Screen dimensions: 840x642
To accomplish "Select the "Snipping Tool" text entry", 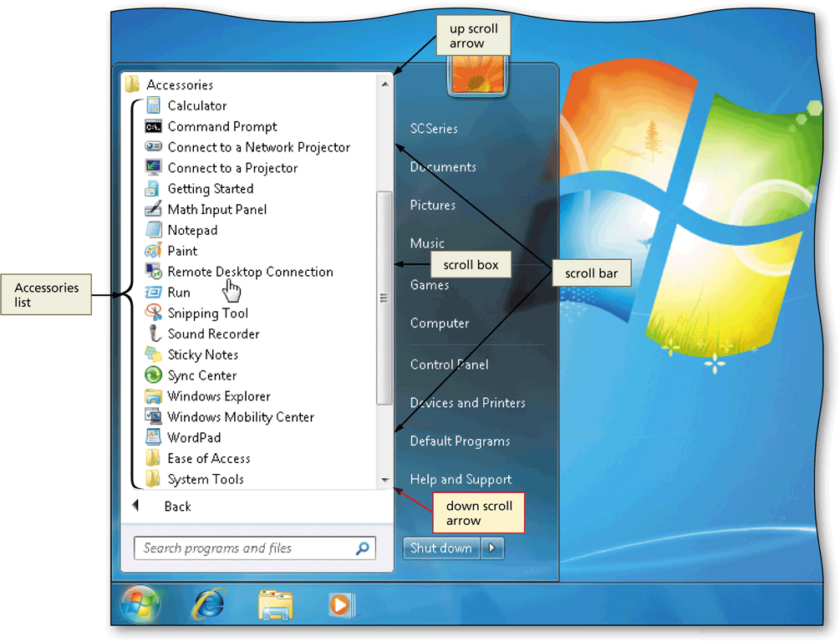I will point(208,313).
